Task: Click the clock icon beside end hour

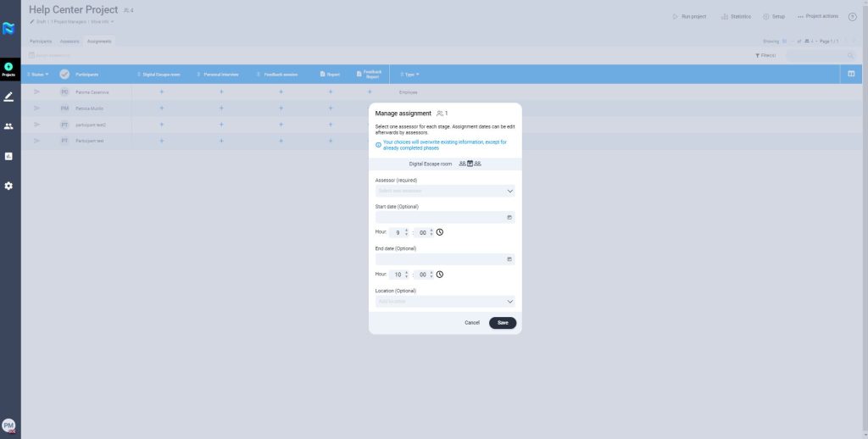Action: tap(440, 275)
